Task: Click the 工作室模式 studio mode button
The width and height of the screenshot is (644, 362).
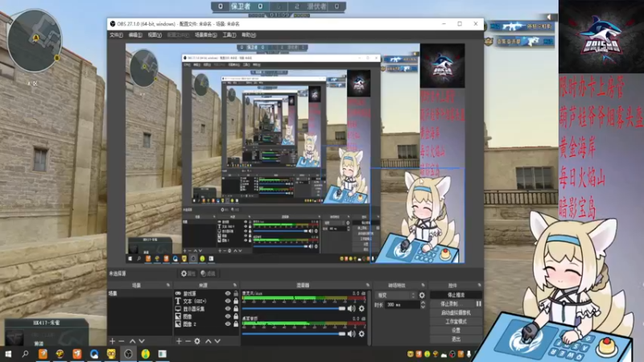Action: (456, 321)
